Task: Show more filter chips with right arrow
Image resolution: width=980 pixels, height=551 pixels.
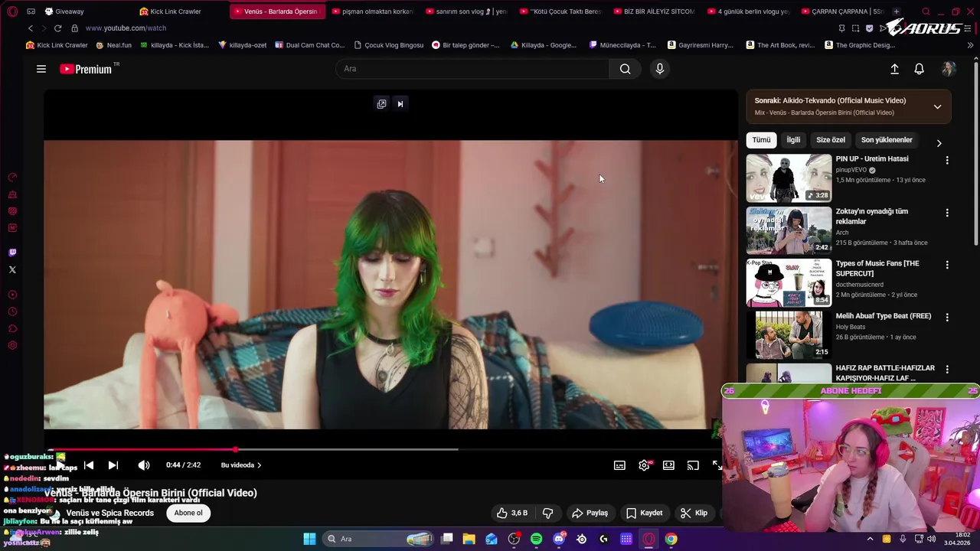Action: click(x=939, y=143)
